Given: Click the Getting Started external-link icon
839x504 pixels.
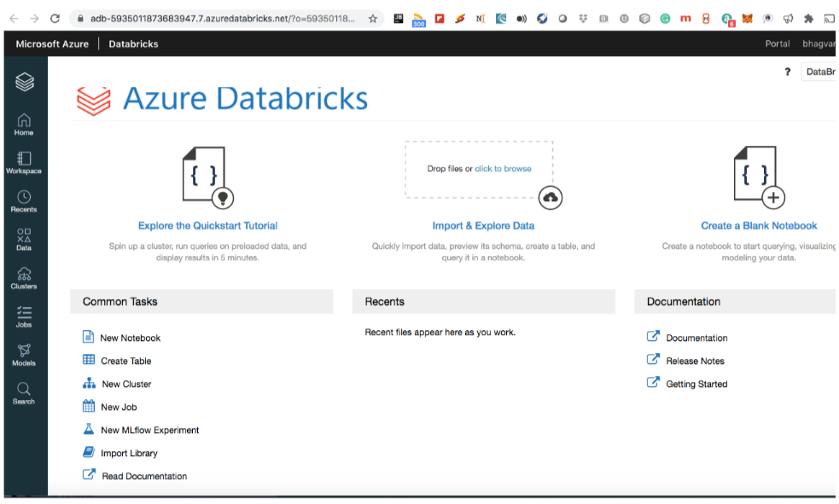Looking at the screenshot, I should pos(653,382).
